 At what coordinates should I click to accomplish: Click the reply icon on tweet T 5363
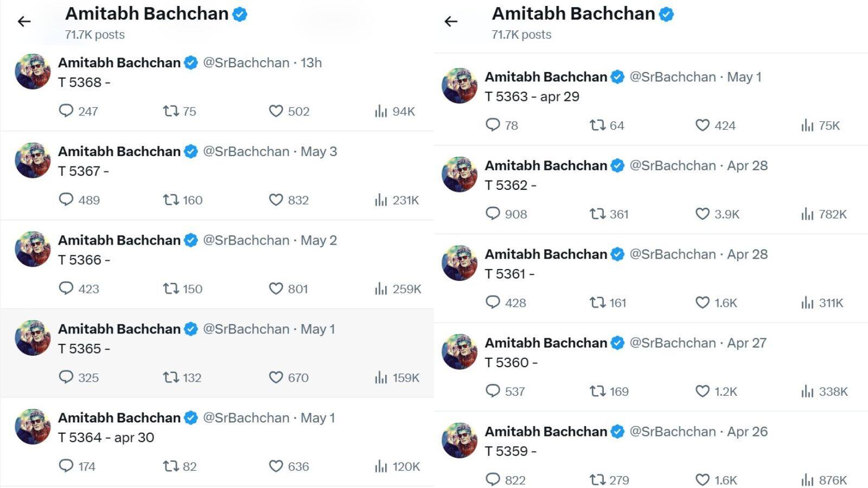point(493,125)
